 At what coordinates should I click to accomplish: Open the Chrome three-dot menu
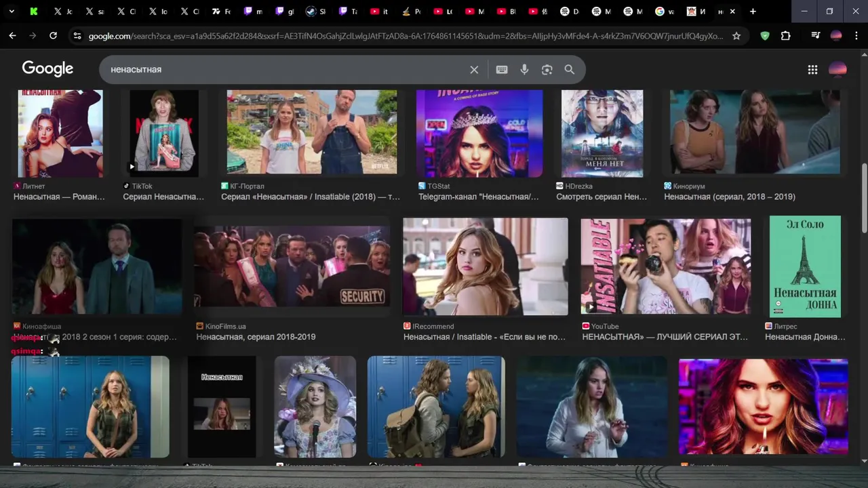[x=856, y=36]
